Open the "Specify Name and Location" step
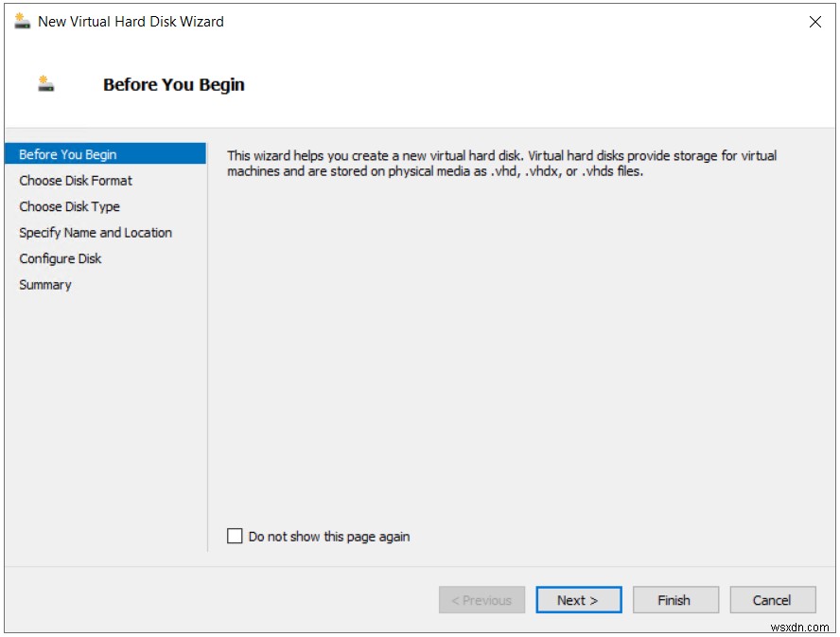Image resolution: width=840 pixels, height=637 pixels. tap(95, 232)
